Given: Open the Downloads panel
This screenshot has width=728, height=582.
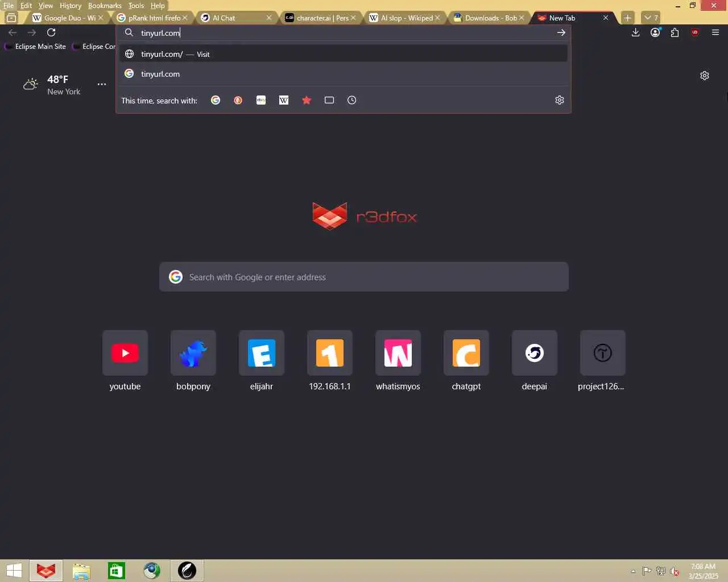Looking at the screenshot, I should point(636,32).
